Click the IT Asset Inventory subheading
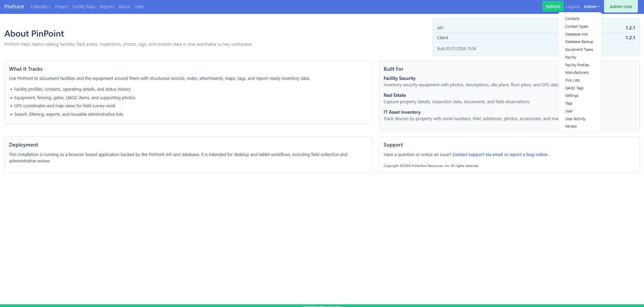This screenshot has height=307, width=644. pyautogui.click(x=402, y=112)
